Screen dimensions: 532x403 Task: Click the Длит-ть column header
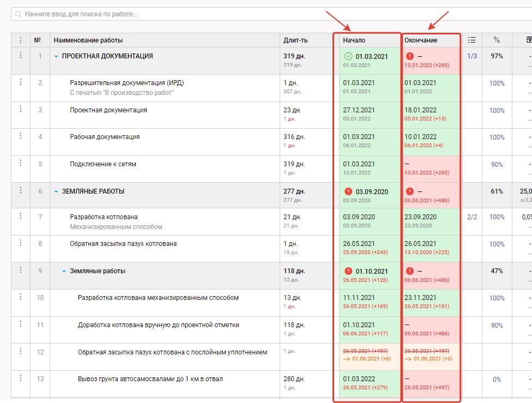click(295, 40)
